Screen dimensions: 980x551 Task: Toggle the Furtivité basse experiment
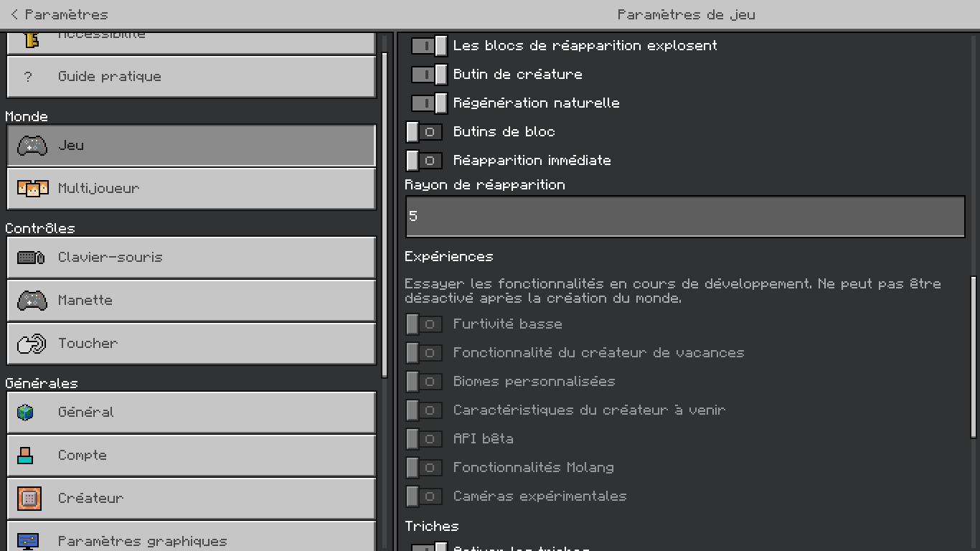424,324
